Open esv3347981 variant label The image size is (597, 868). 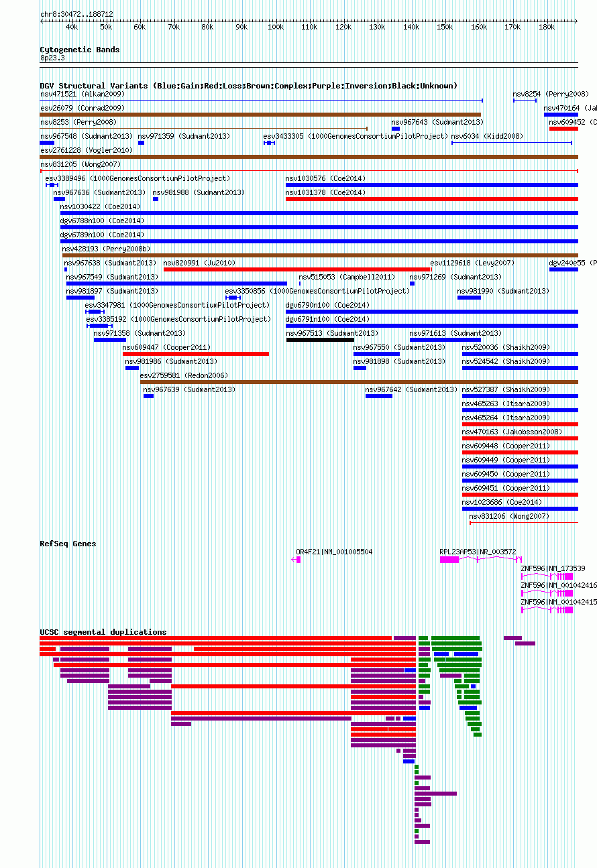[x=178, y=306]
